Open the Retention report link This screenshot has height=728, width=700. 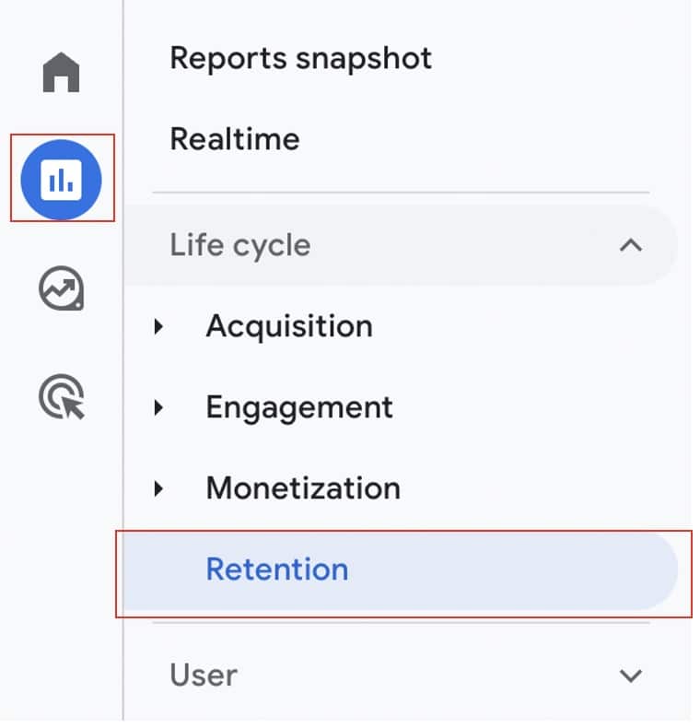[x=277, y=569]
